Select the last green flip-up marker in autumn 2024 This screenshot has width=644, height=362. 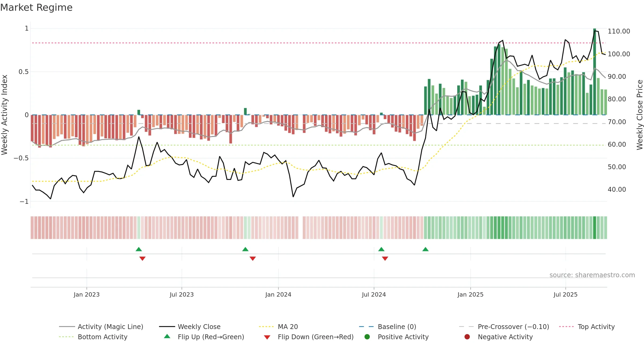426,249
